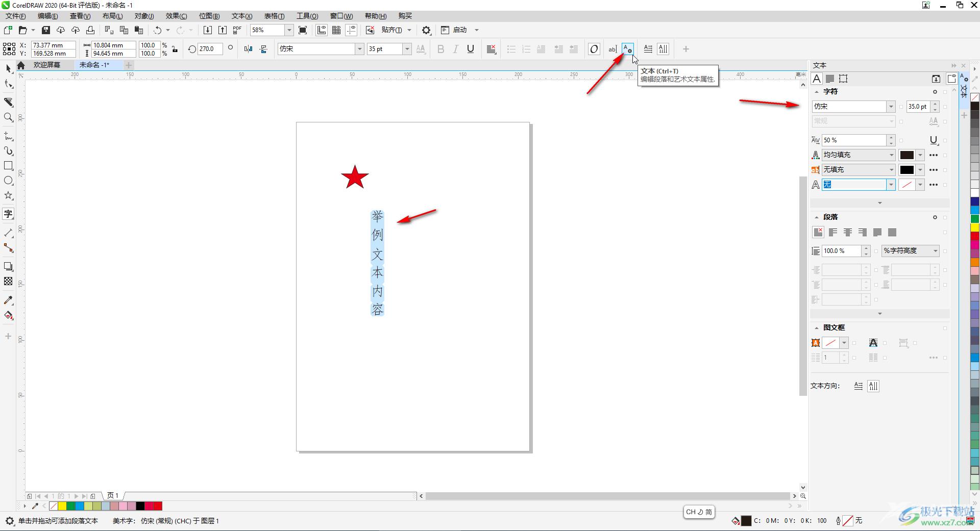Select the Text tool in toolbox
This screenshot has width=980, height=531.
8,214
